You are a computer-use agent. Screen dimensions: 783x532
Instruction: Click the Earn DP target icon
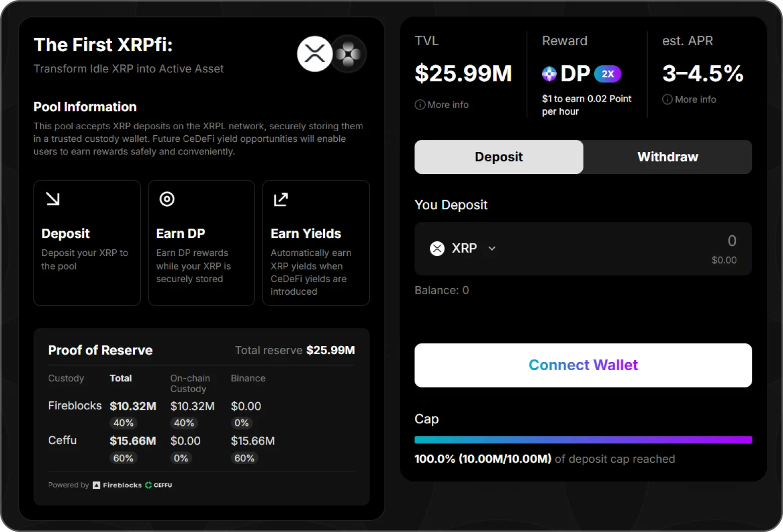[167, 199]
